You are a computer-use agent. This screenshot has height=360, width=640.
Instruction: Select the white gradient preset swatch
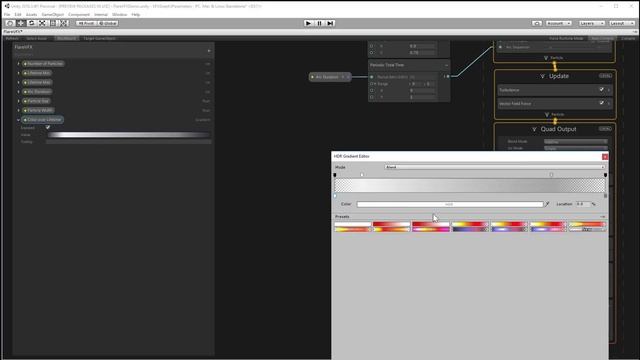pos(353,224)
